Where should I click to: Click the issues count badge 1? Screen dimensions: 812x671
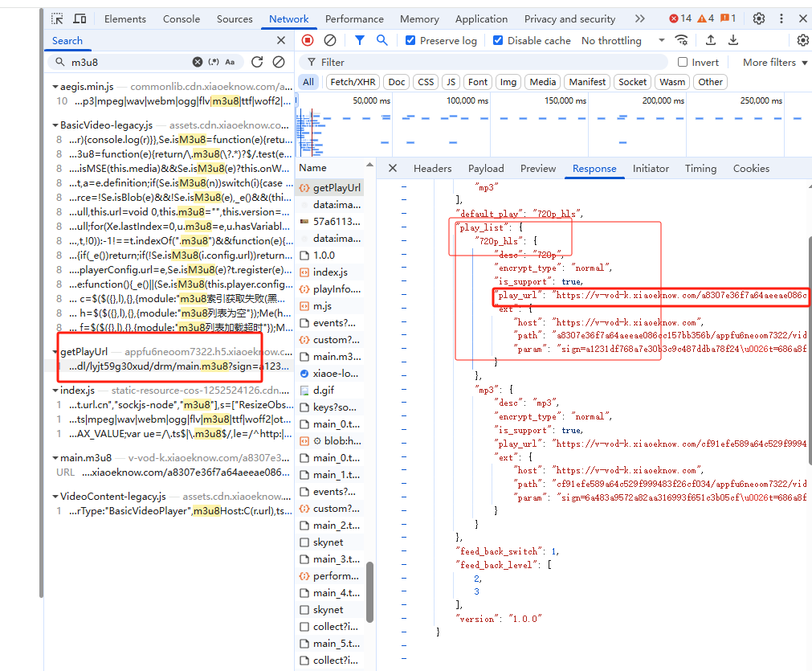(728, 18)
